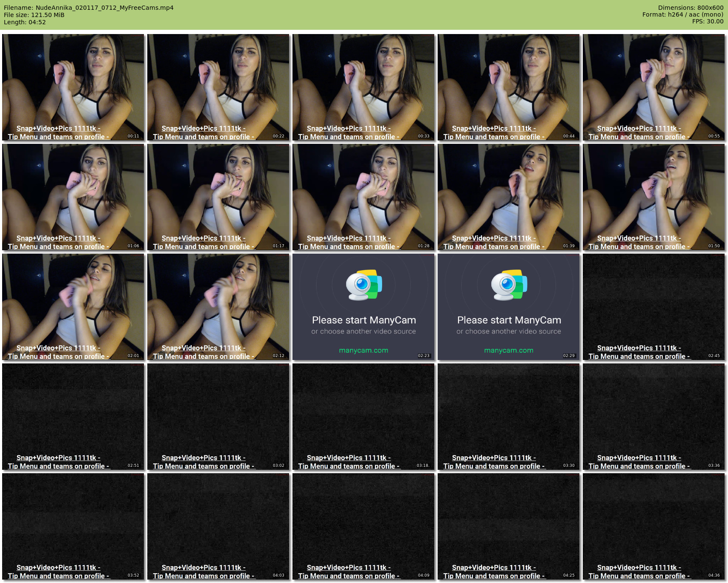728x583 pixels.
Task: Choose the thumbnail timestamped 01:50
Action: tap(653, 197)
